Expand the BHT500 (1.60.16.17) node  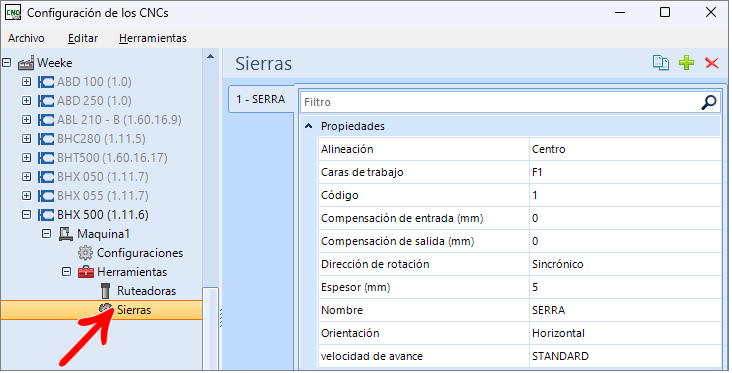(x=27, y=158)
